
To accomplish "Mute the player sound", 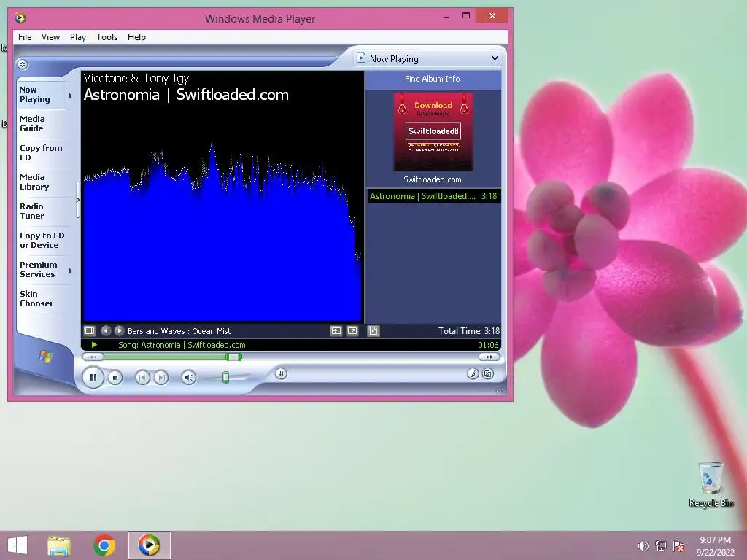I will coord(189,378).
